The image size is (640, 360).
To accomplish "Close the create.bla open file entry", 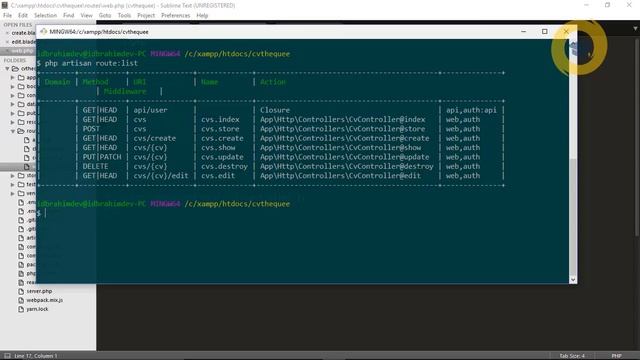I will 7,33.
